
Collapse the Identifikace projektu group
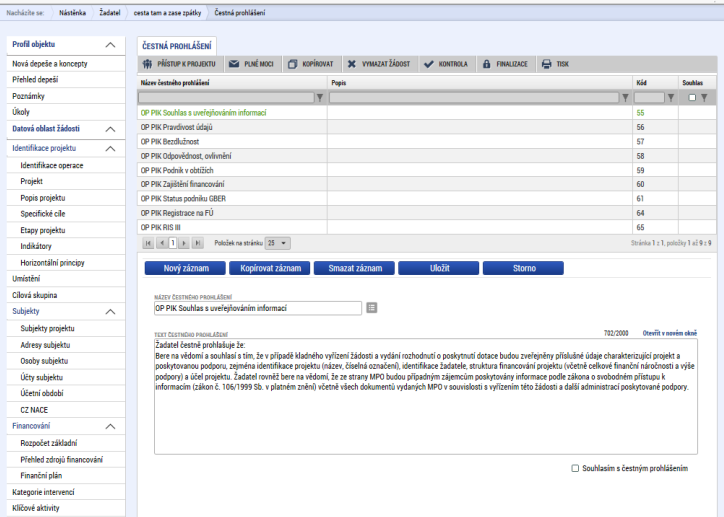(x=110, y=149)
